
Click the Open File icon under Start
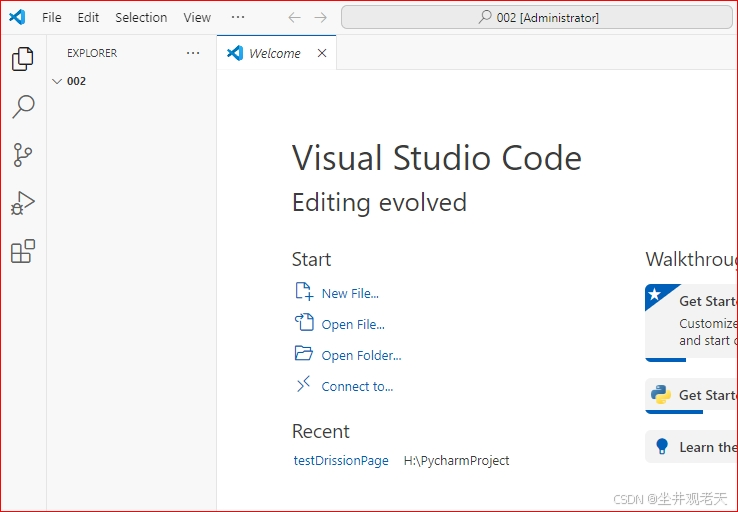304,322
